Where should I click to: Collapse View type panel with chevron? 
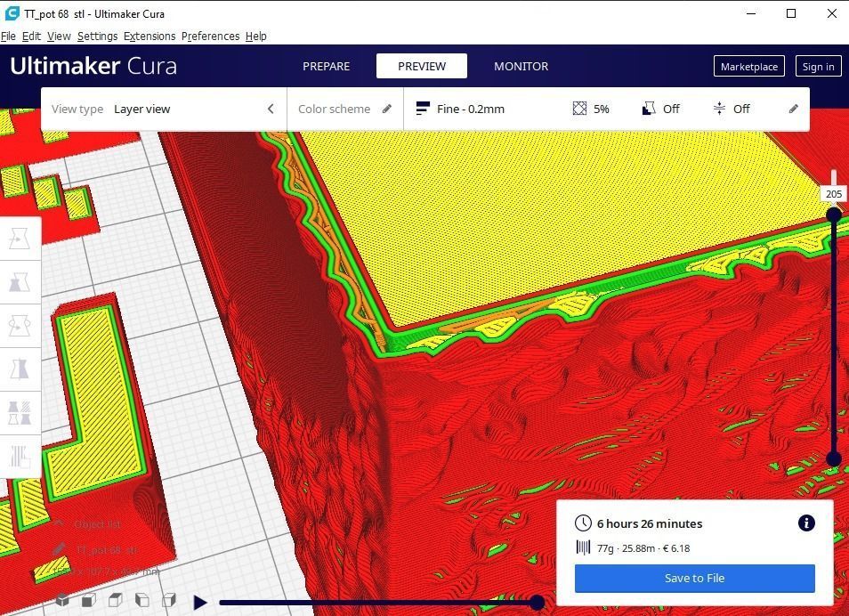pos(271,109)
